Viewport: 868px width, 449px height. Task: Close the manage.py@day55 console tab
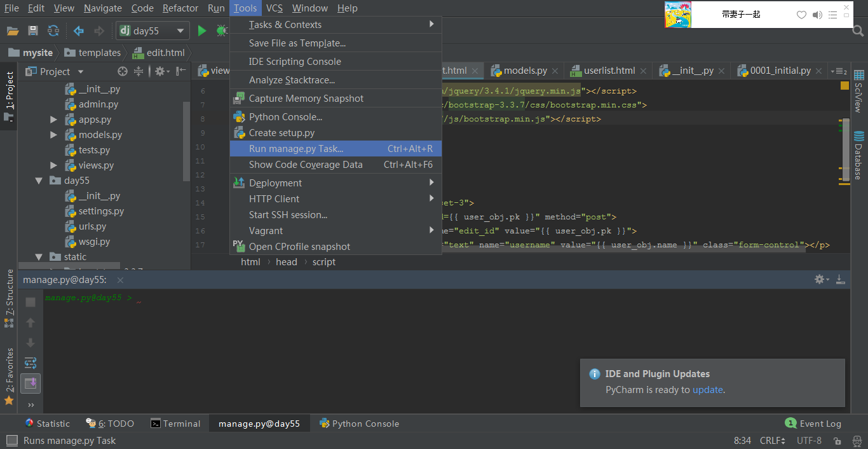(x=120, y=280)
